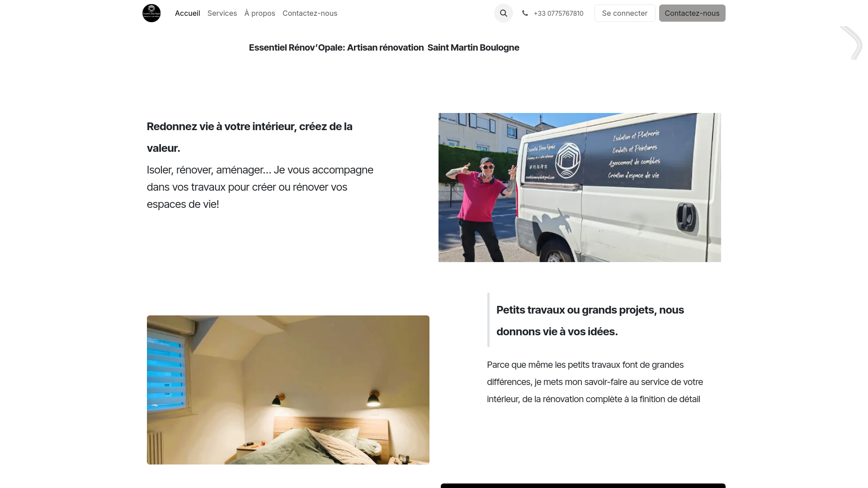The image size is (868, 488).
Task: Click the round company logo in header
Action: pos(151,13)
